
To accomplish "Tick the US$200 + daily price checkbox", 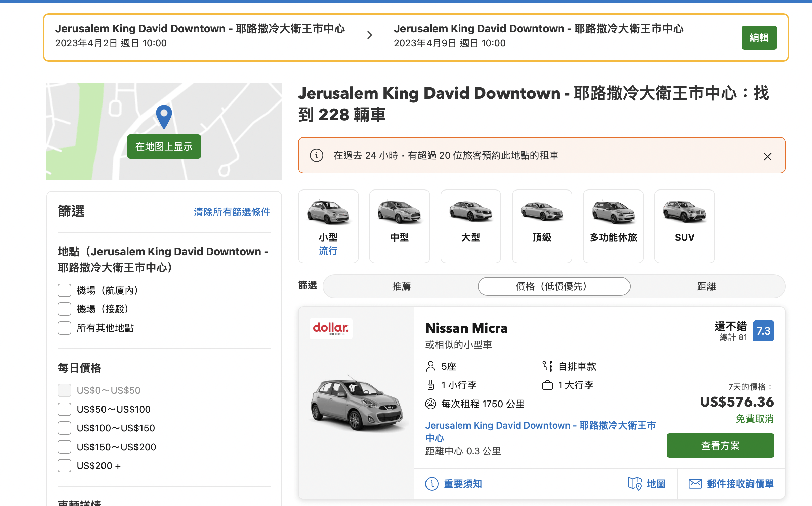I will pyautogui.click(x=65, y=466).
